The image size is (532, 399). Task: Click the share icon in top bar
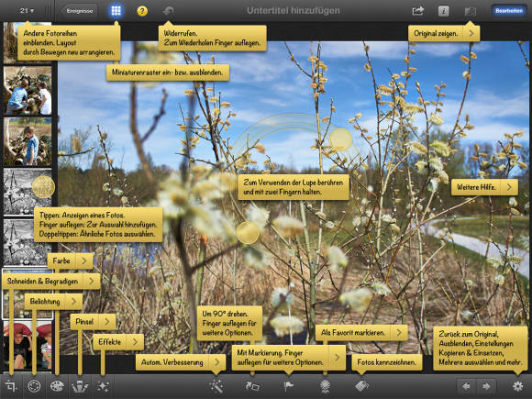click(417, 11)
